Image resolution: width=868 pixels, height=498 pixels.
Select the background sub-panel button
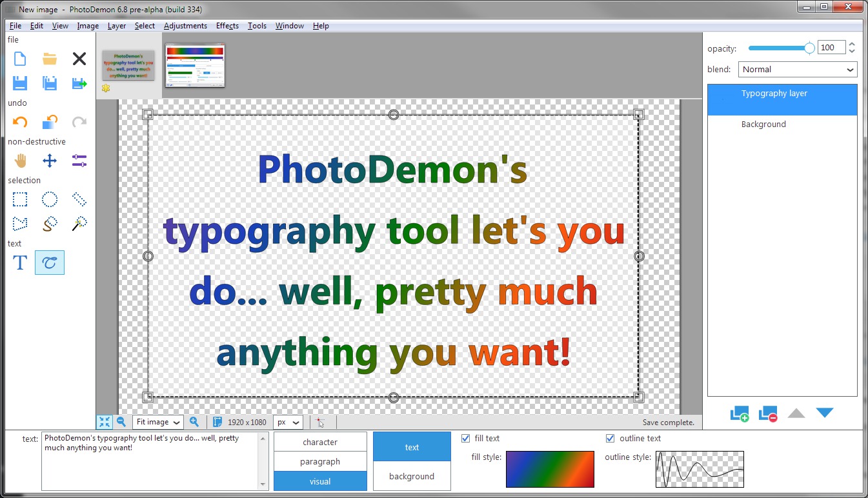pyautogui.click(x=412, y=476)
